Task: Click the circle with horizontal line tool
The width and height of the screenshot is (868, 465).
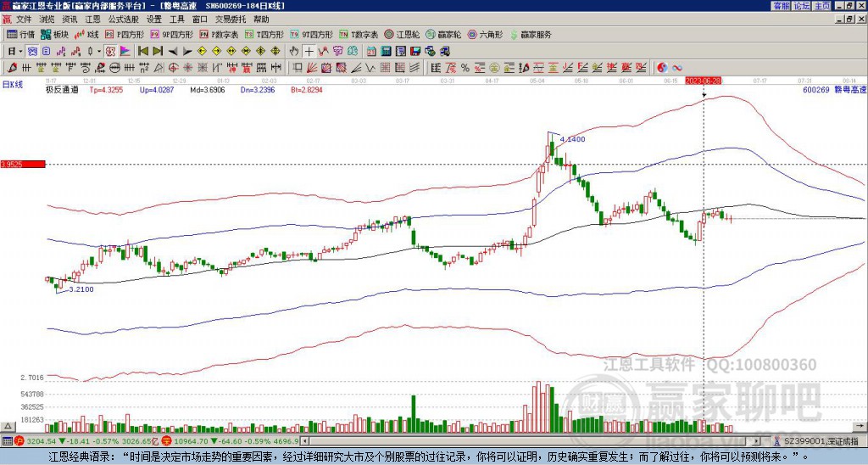Action: (x=114, y=68)
